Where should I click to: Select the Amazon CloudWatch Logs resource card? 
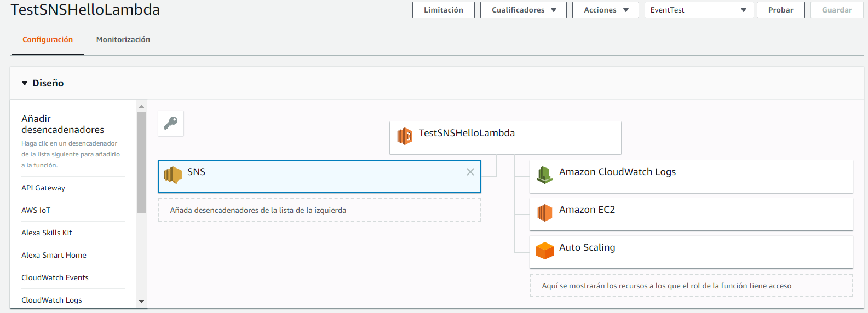pyautogui.click(x=691, y=176)
